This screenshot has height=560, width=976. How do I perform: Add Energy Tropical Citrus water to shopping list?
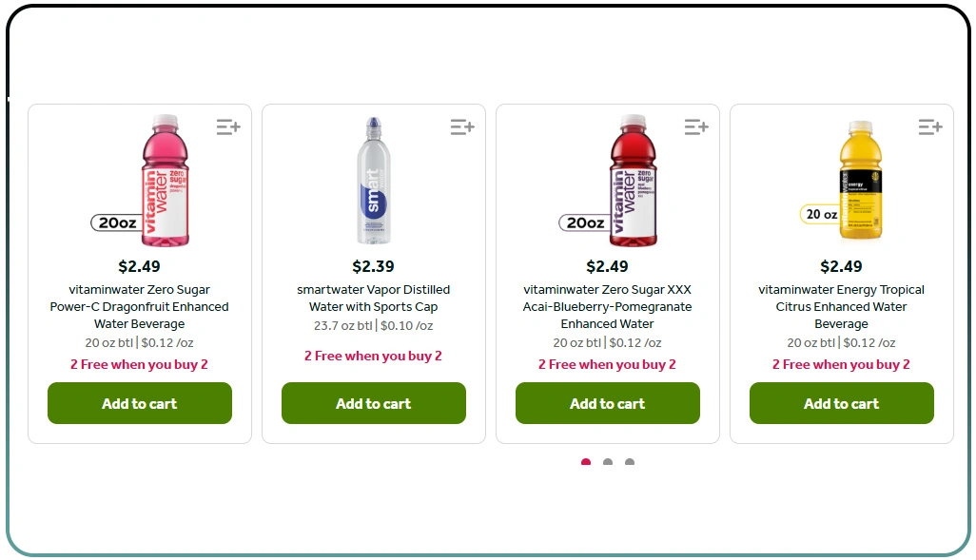930,126
